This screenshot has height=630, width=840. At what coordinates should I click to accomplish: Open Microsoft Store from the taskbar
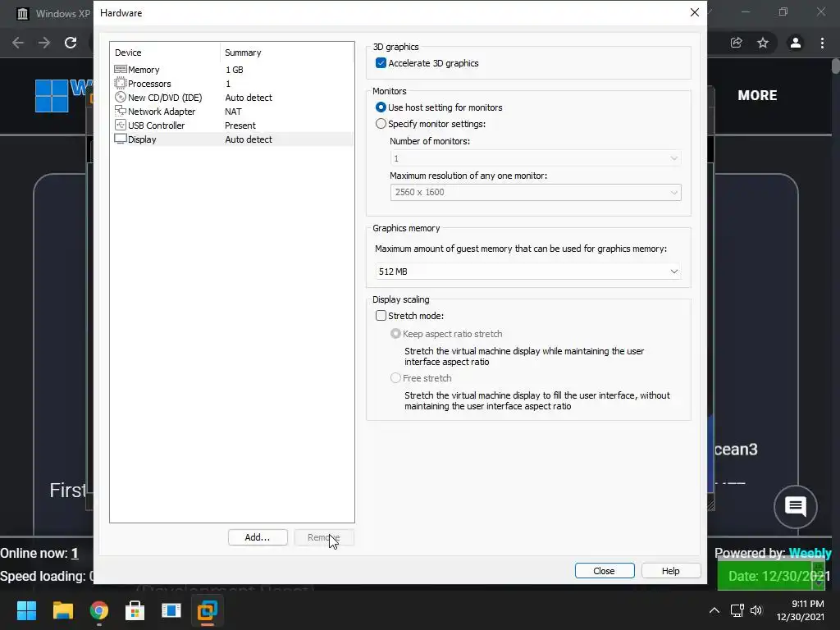click(135, 610)
